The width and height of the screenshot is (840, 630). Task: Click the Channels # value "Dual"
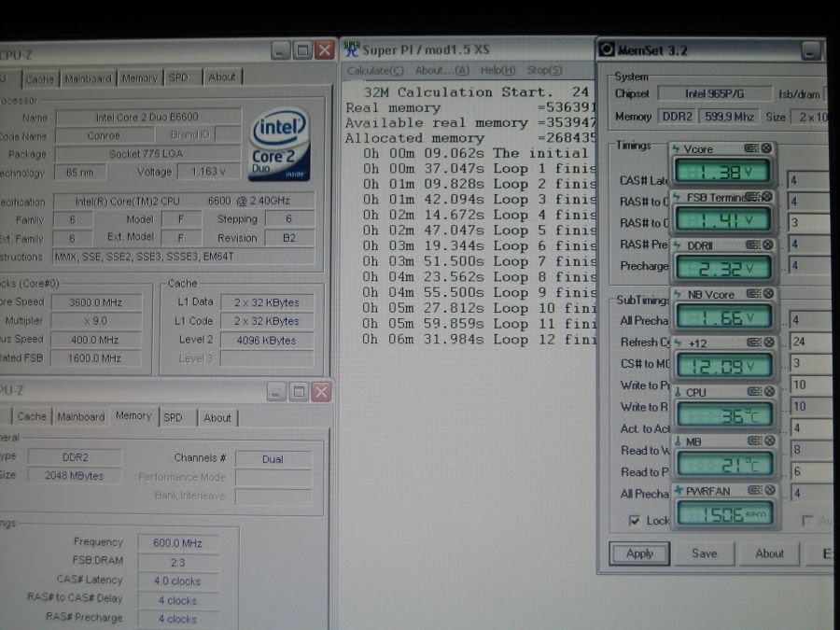point(273,459)
